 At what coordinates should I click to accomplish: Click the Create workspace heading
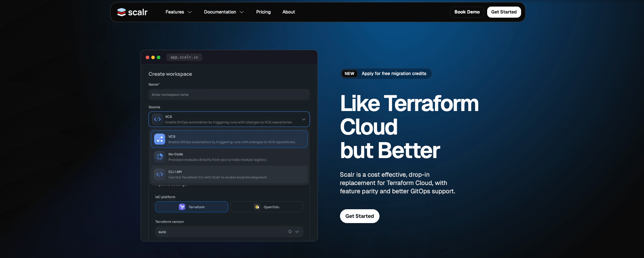(170, 74)
